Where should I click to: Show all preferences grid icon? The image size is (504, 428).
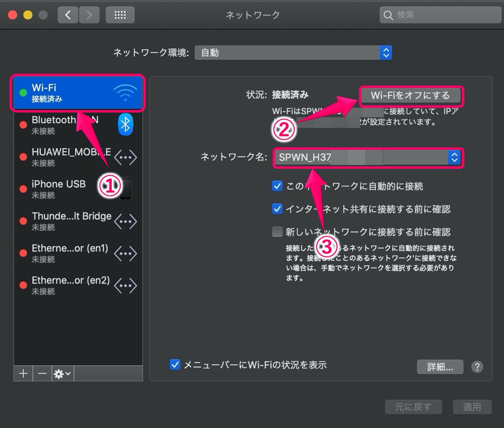[120, 15]
